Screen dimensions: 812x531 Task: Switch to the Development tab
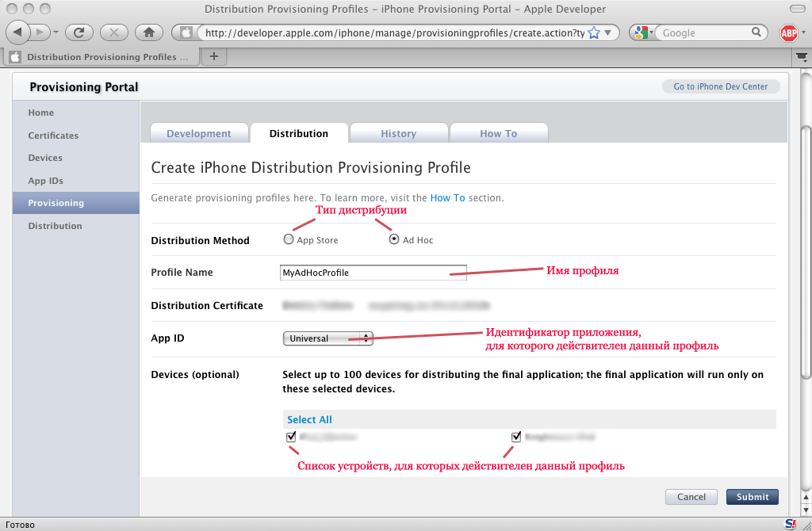[199, 133]
